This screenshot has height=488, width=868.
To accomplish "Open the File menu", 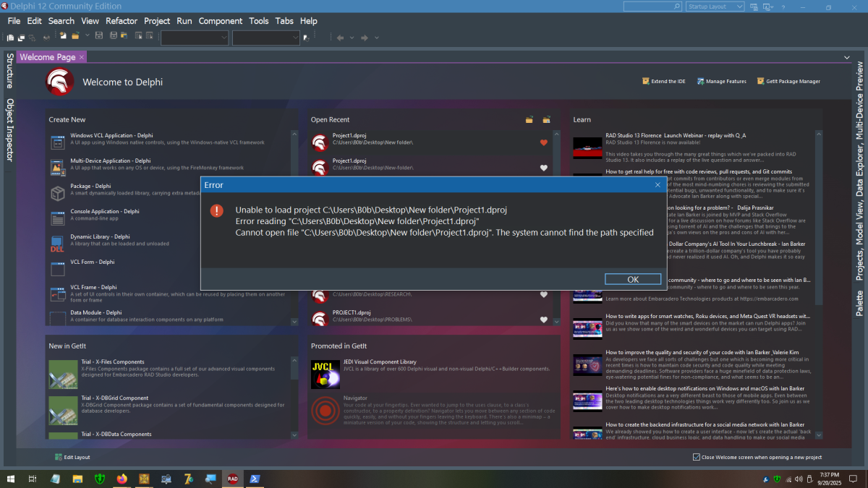I will [x=14, y=21].
